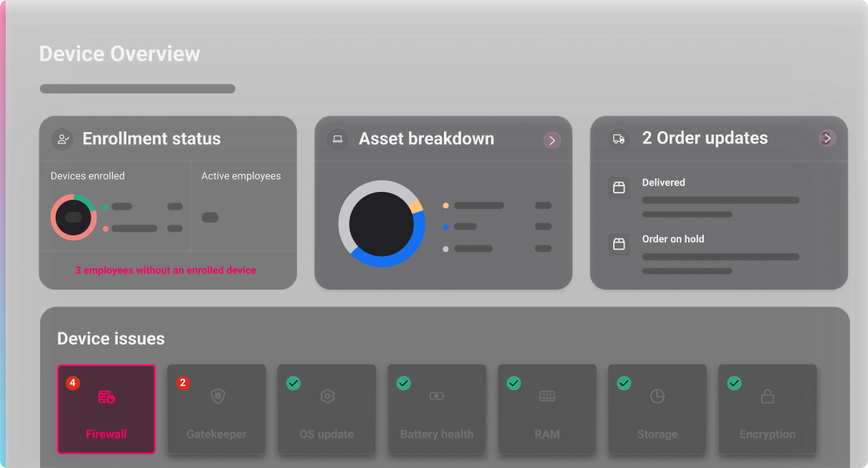Click the red 4 badge on Firewall

73,383
